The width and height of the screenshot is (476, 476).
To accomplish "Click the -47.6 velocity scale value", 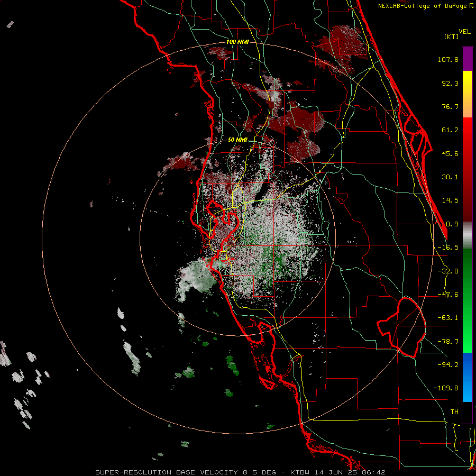I will tap(448, 295).
